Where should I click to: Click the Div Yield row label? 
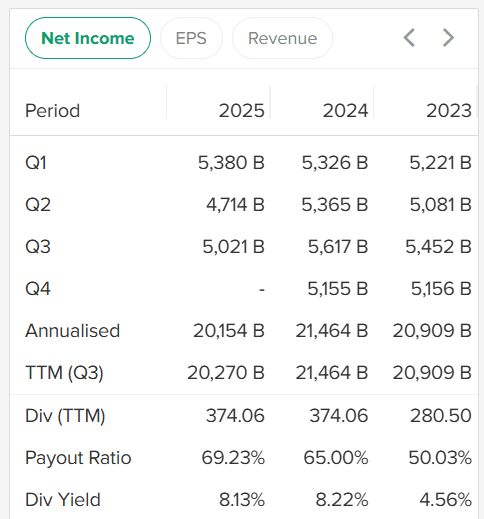(63, 500)
